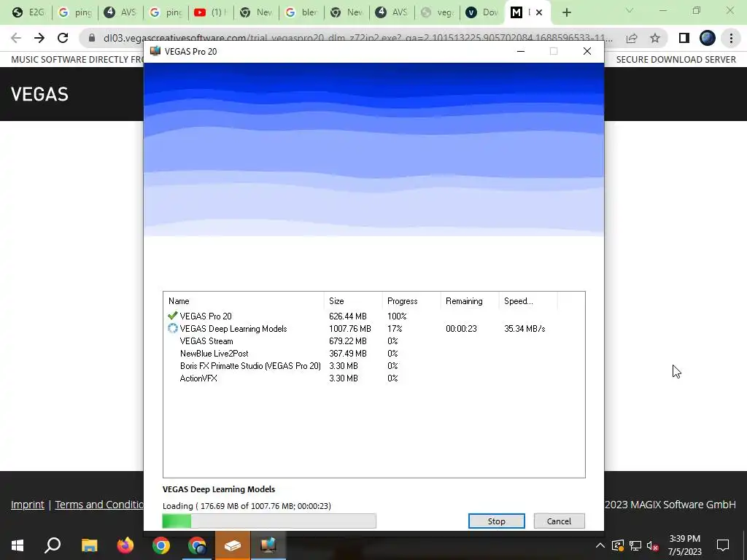Viewport: 747px width, 560px height.
Task: Switch to the YouTube tab
Action: click(x=211, y=12)
